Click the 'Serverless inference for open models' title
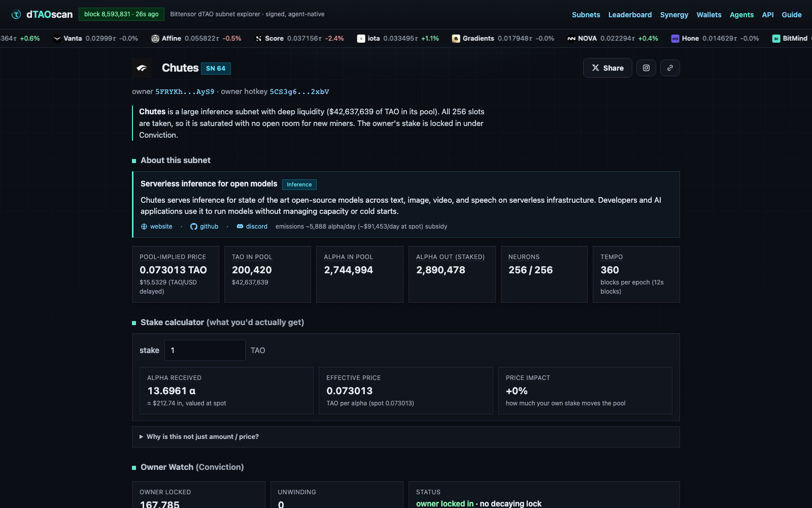 (209, 184)
